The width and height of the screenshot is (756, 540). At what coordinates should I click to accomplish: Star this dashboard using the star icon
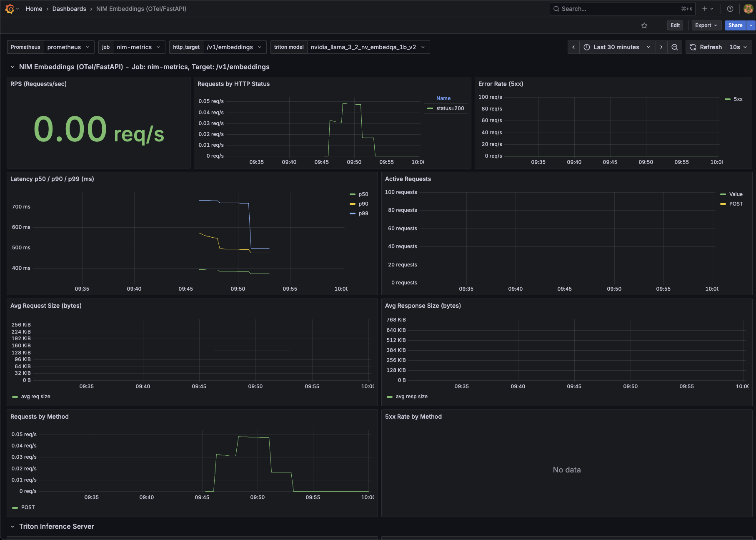coord(644,25)
